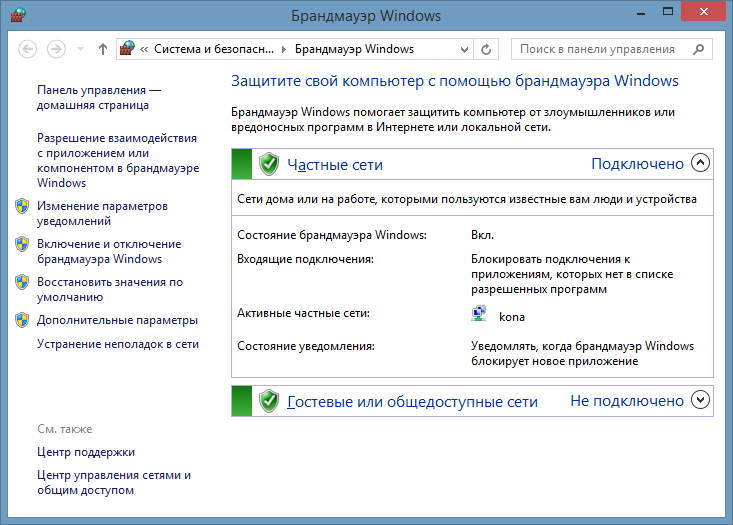The height and width of the screenshot is (525, 733).
Task: Open Дополнительные параметры link
Action: pos(117,320)
